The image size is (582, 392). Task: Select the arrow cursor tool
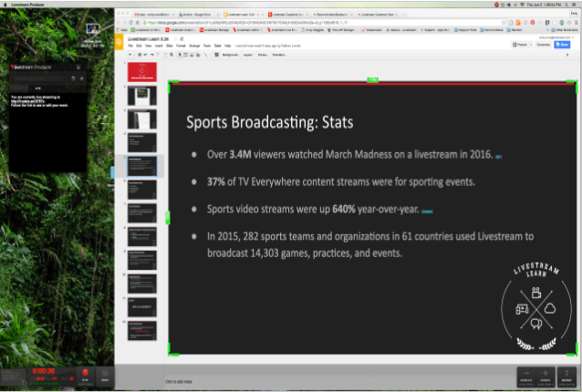pyautogui.click(x=180, y=55)
